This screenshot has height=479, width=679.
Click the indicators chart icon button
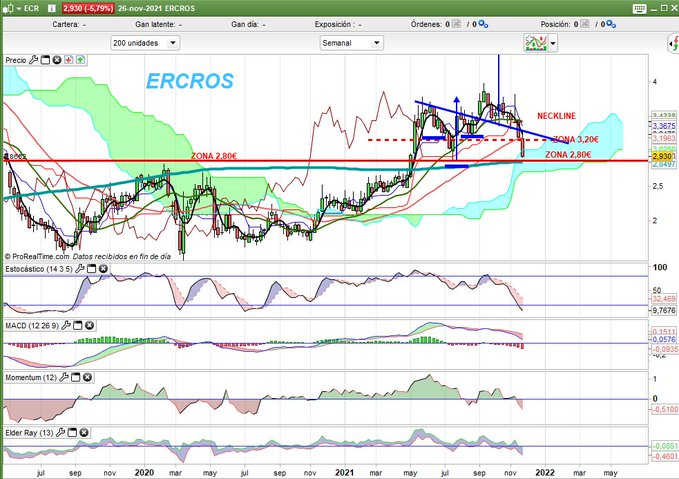point(536,43)
